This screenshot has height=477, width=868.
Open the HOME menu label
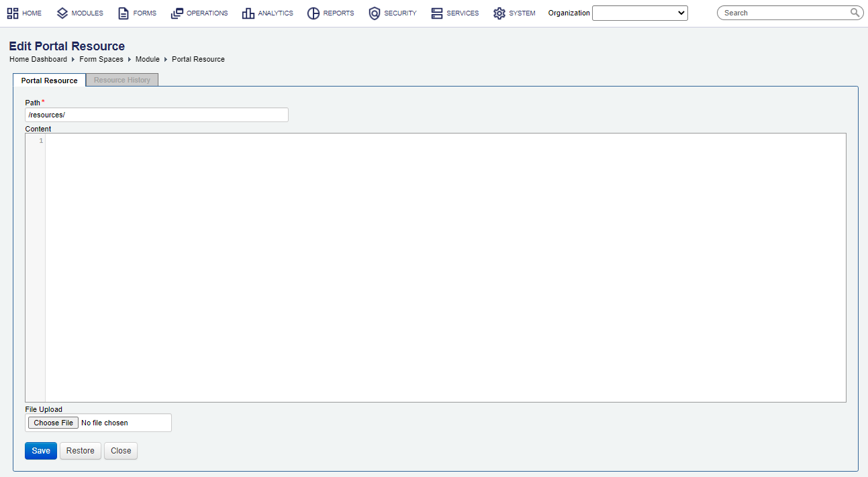[32, 13]
